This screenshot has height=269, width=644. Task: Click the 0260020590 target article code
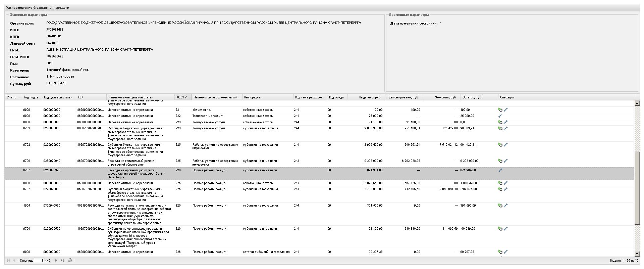click(52, 229)
